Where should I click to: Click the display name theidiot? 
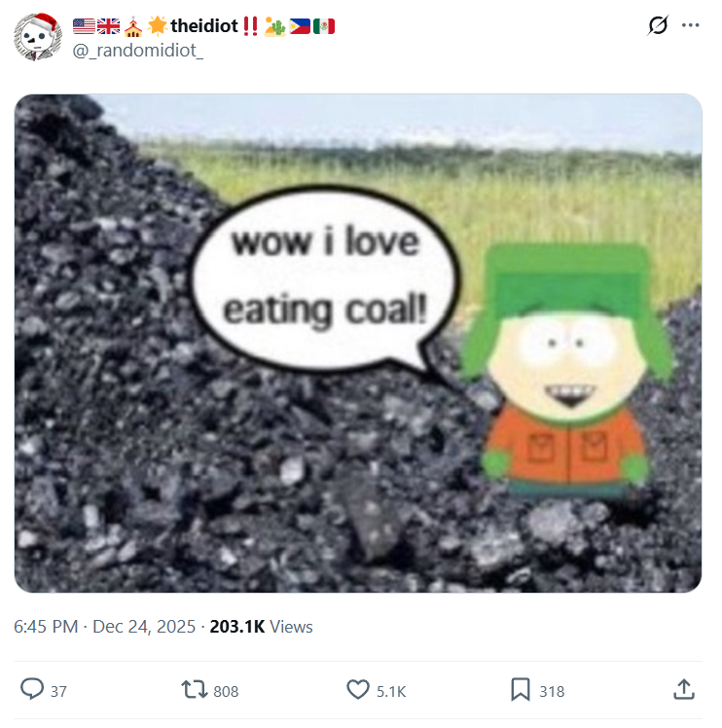[x=204, y=25]
